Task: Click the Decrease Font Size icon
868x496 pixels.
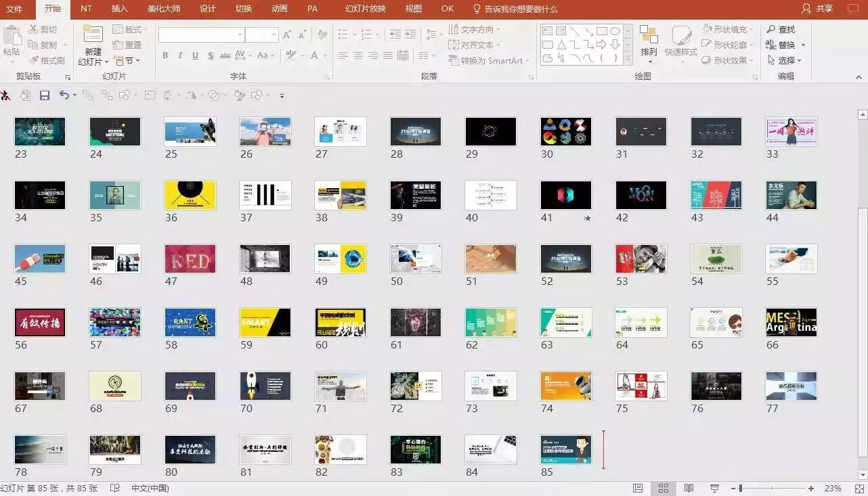Action: [x=302, y=35]
